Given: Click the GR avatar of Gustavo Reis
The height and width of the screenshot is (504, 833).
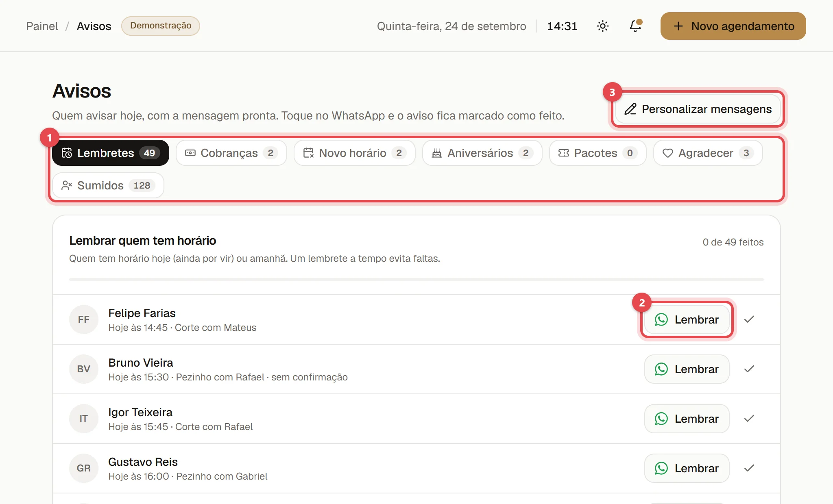Looking at the screenshot, I should coord(84,468).
